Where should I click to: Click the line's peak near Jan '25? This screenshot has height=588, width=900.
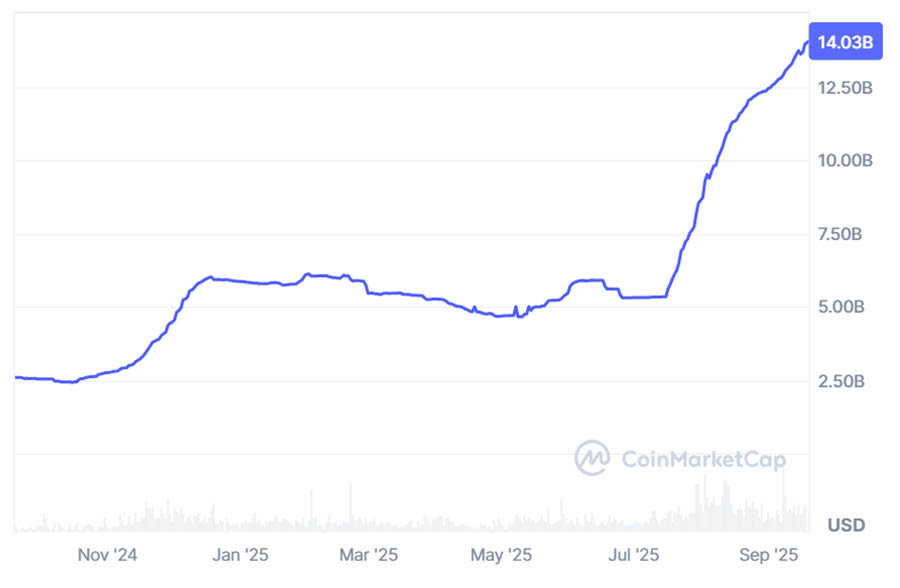(x=211, y=277)
